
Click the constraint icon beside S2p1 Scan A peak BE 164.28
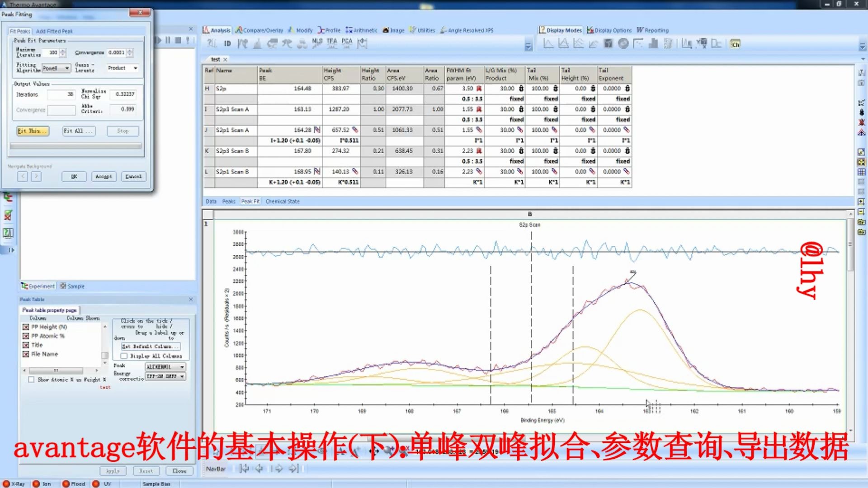click(317, 130)
